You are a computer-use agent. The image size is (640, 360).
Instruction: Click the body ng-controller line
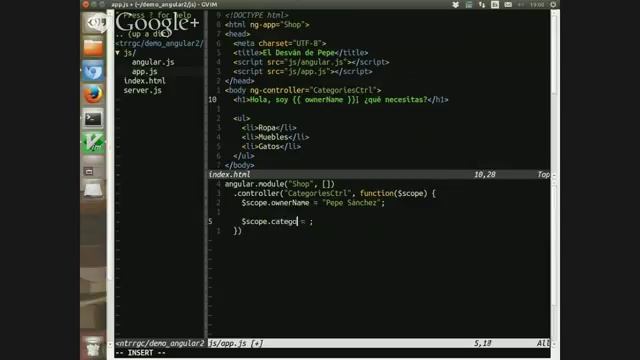(x=303, y=90)
